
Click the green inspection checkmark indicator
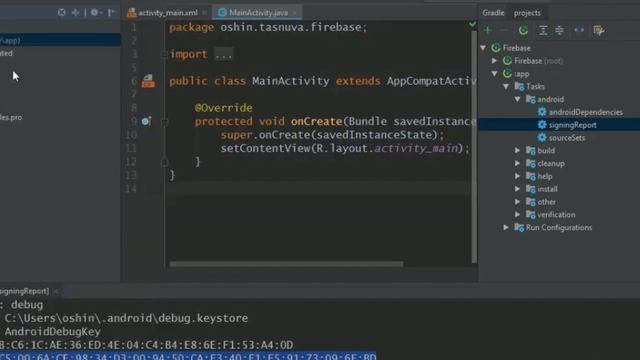pyautogui.click(x=472, y=24)
